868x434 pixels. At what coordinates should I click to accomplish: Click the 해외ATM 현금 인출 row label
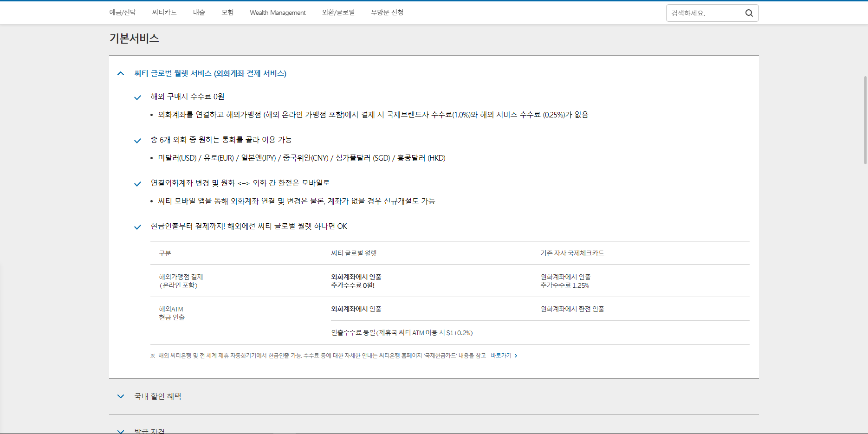[172, 313]
